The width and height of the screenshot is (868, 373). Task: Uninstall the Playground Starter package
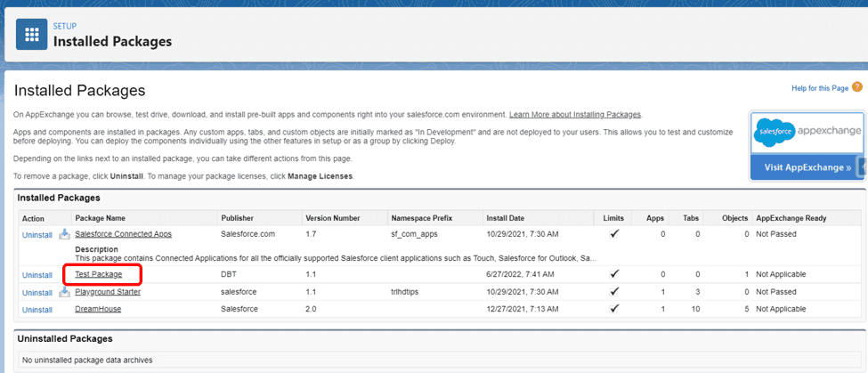click(x=37, y=293)
